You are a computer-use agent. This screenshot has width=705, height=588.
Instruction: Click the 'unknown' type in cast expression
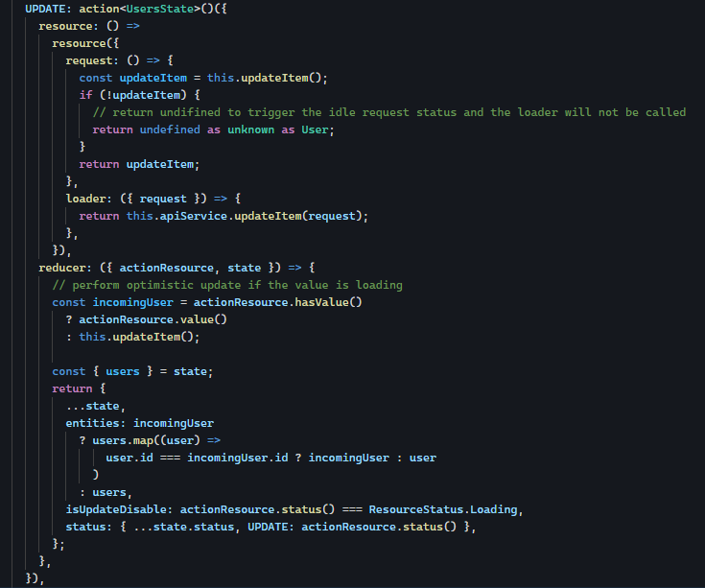tap(251, 129)
